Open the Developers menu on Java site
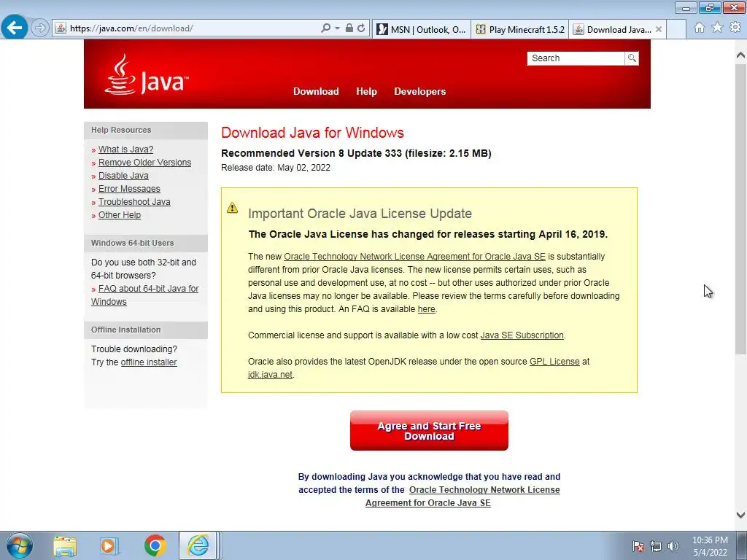Image resolution: width=747 pixels, height=560 pixels. pos(419,91)
